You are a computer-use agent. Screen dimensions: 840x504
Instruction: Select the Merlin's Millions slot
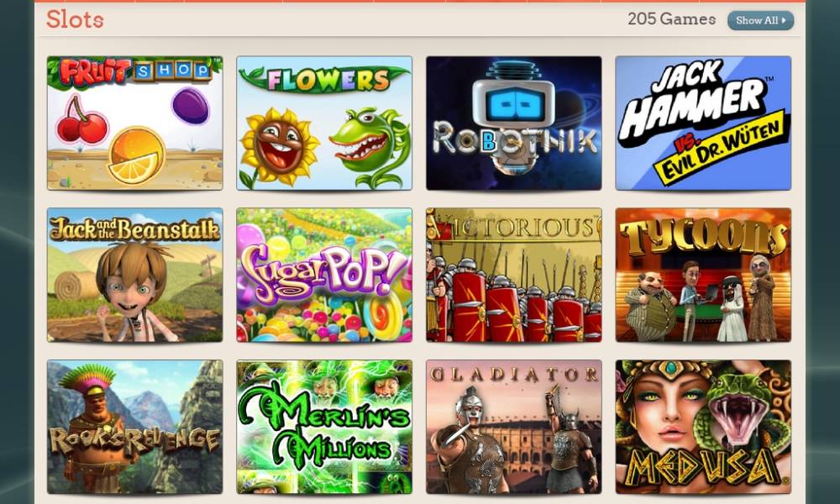point(324,427)
